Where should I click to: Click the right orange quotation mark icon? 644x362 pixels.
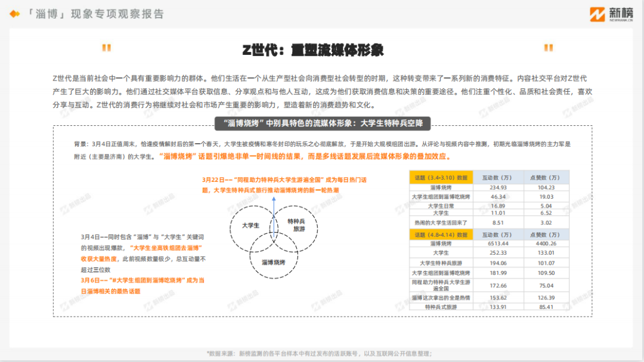point(549,48)
